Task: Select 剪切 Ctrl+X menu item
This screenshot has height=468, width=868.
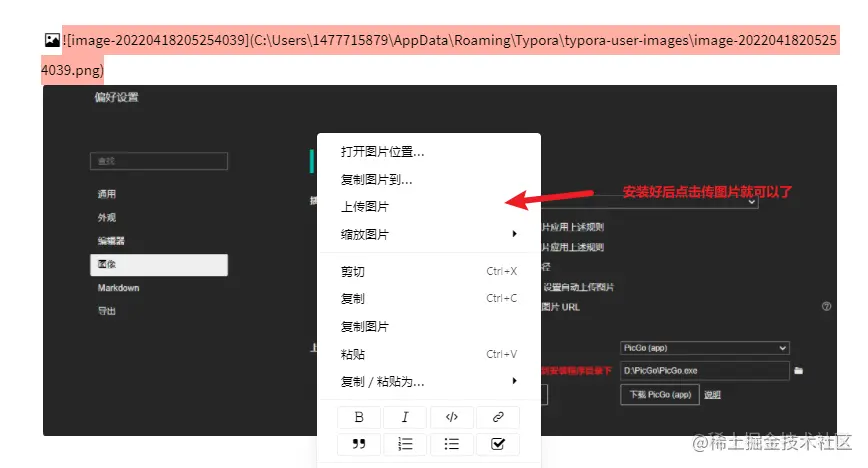Action: (429, 271)
